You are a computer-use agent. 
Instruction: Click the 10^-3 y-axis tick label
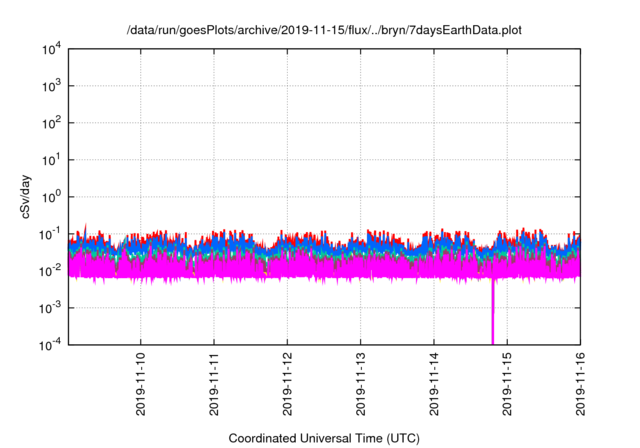click(x=51, y=308)
